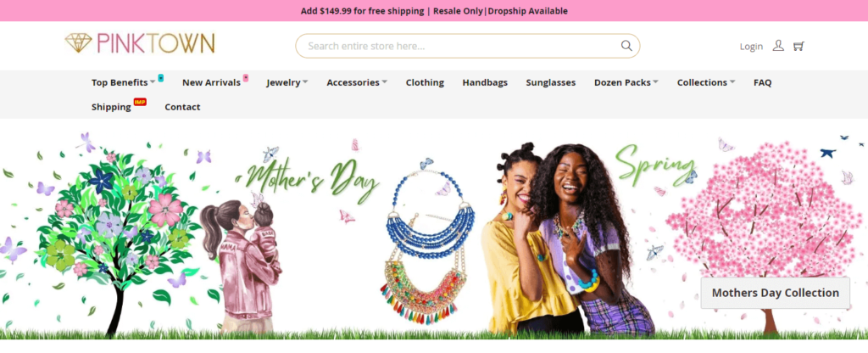Open the user account icon
Viewport: 868px width, 353px height.
(x=778, y=46)
